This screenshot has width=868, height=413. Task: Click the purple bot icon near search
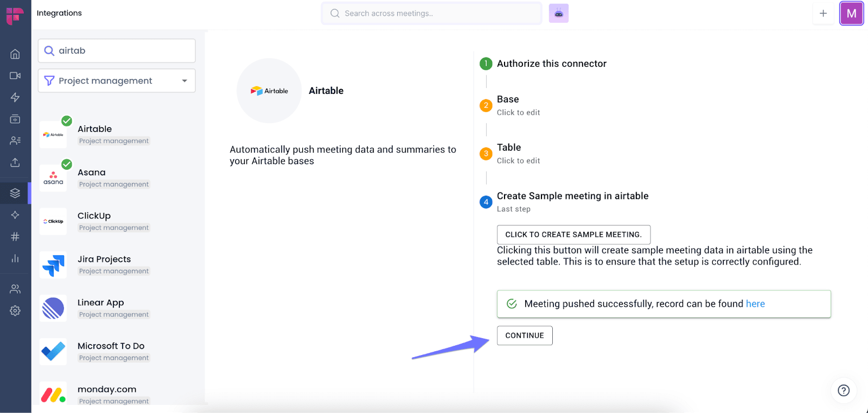pyautogui.click(x=559, y=13)
